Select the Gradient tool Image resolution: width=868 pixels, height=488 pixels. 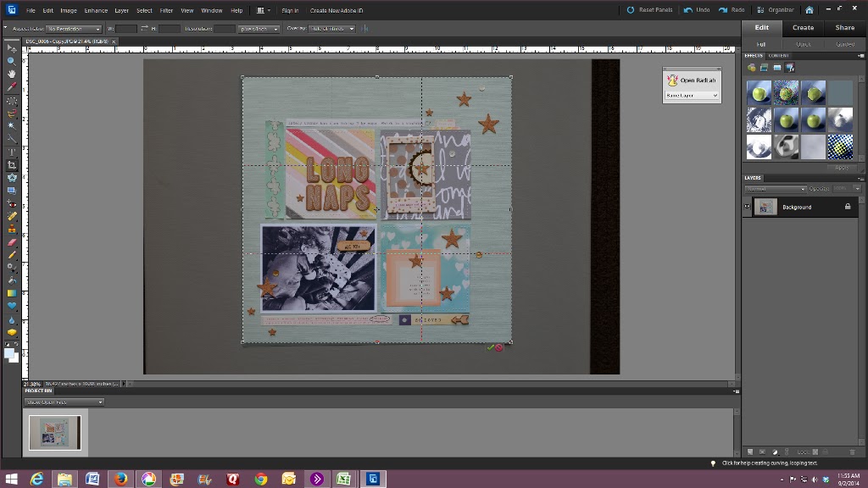click(x=12, y=293)
